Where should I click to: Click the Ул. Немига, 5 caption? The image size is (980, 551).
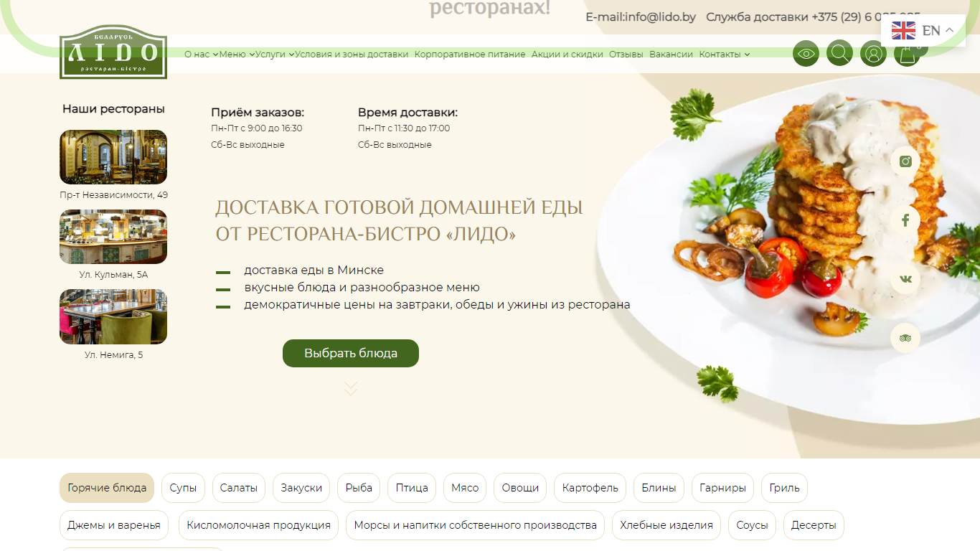[x=113, y=355]
